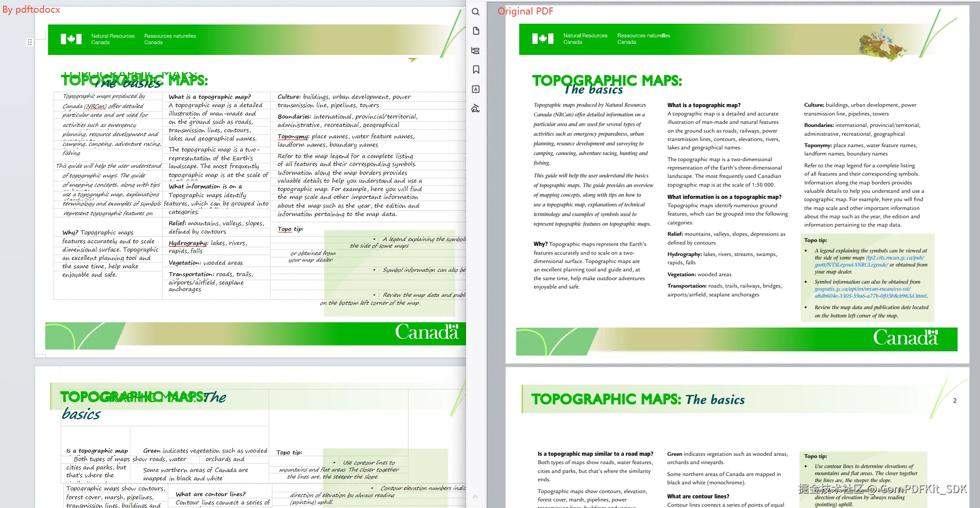Screen dimensions: 980x508
Task: Open the digital signature panel icon
Action: tap(475, 108)
